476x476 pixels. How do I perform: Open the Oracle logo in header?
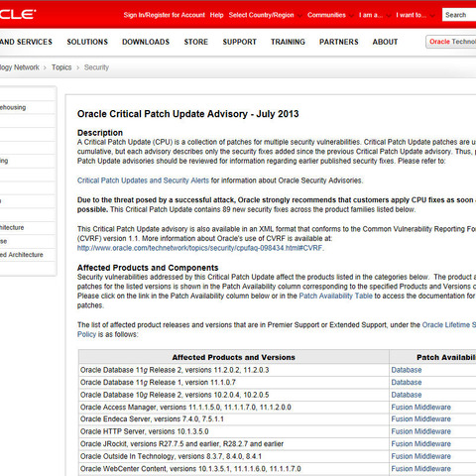[x=17, y=14]
